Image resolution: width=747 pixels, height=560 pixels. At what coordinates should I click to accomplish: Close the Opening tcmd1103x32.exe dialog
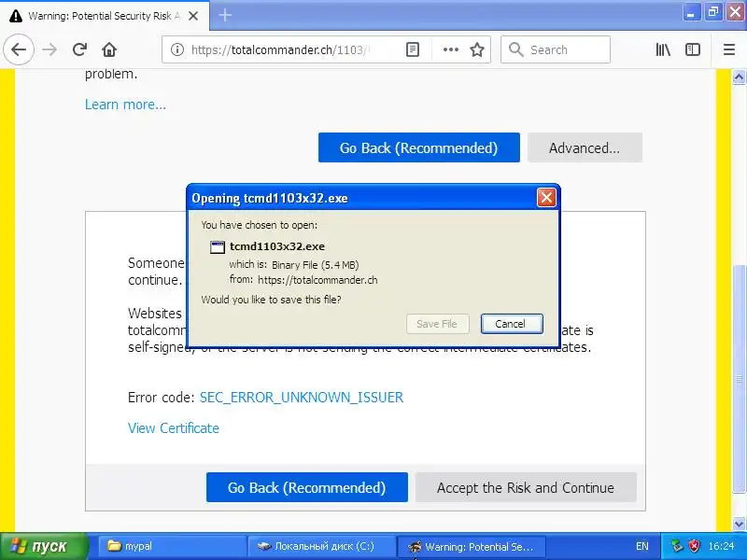[x=546, y=197]
